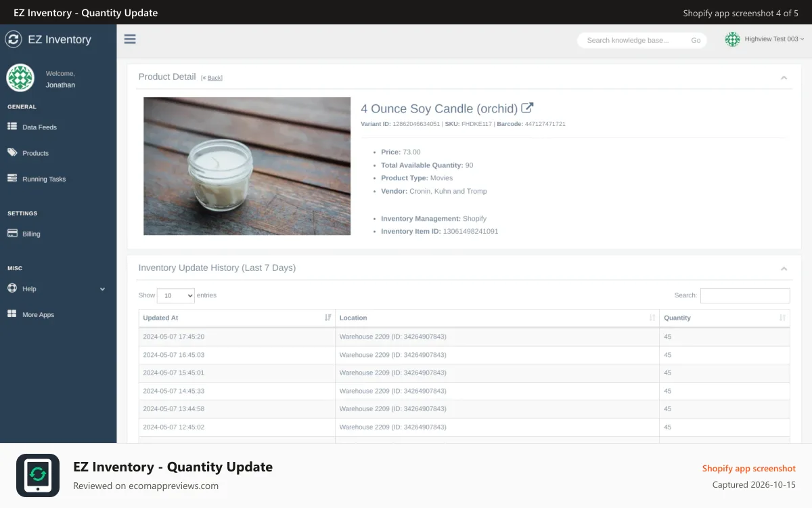Open Products in sidebar
Image resolution: width=812 pixels, height=508 pixels.
[x=35, y=153]
